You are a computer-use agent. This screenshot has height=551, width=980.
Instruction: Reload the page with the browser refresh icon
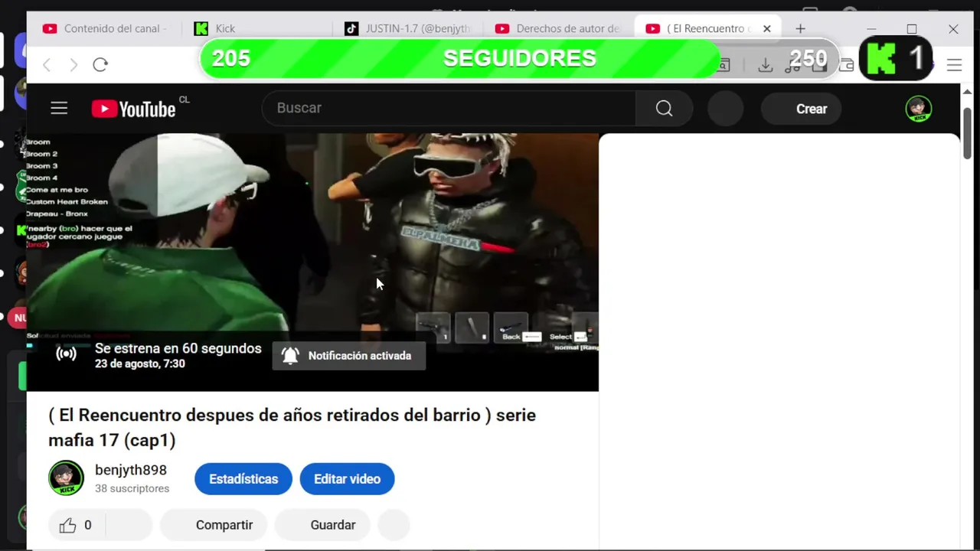[x=100, y=65]
